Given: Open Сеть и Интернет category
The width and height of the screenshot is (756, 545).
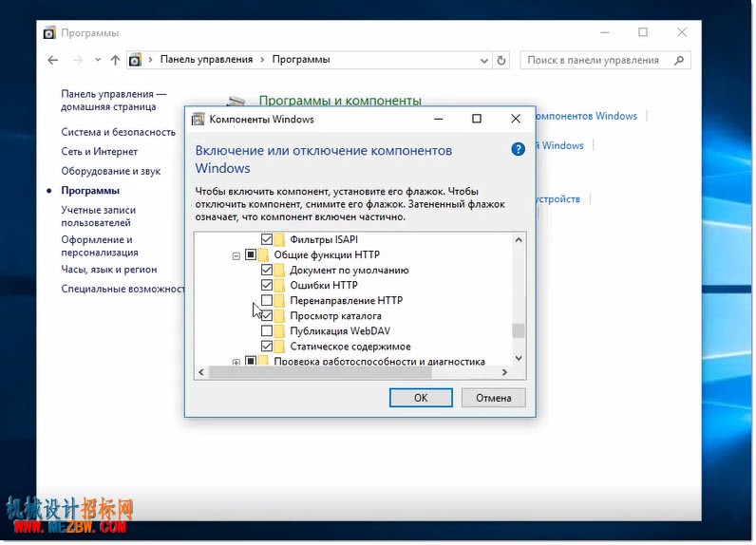Looking at the screenshot, I should click(100, 152).
